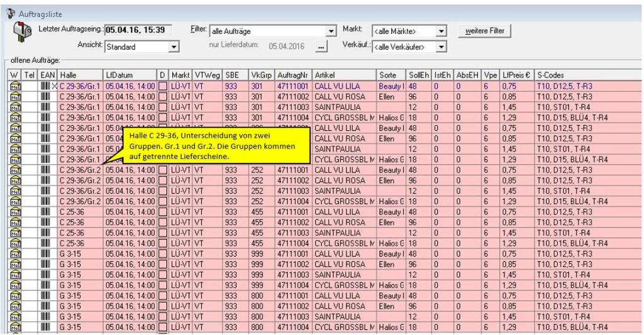Open the Verkäuf. dropdown showing alle Verkäufer
Image resolution: width=644 pixels, height=335 pixels.
tap(441, 46)
